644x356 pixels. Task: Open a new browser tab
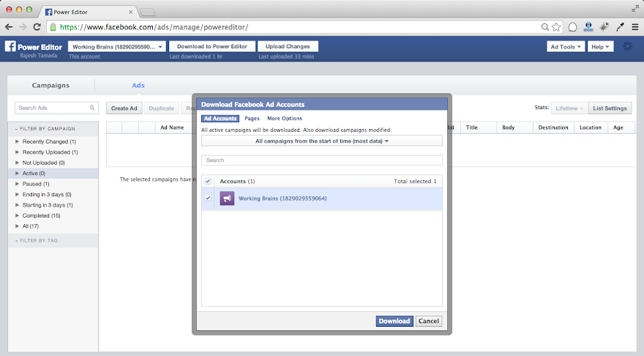pyautogui.click(x=147, y=12)
